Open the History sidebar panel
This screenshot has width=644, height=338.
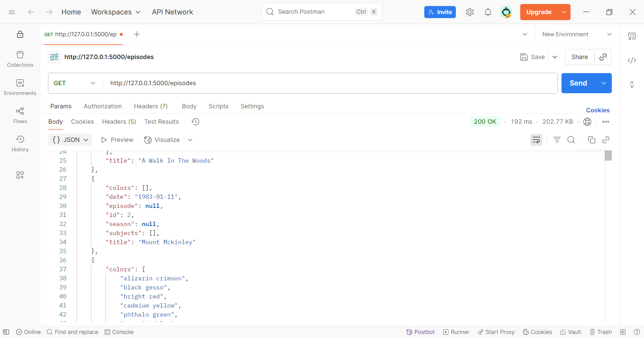[20, 144]
